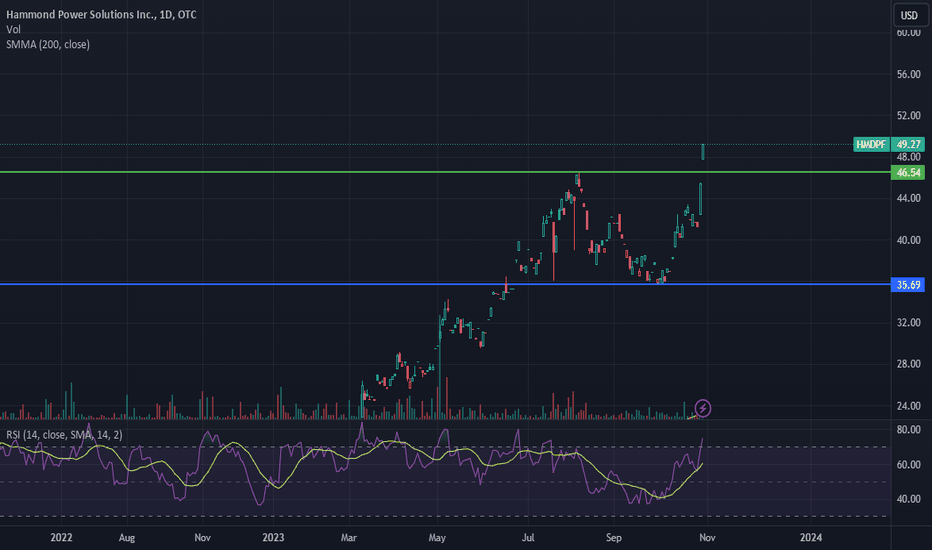This screenshot has width=932, height=550.
Task: Click the 2024 label on time axis
Action: 811,538
